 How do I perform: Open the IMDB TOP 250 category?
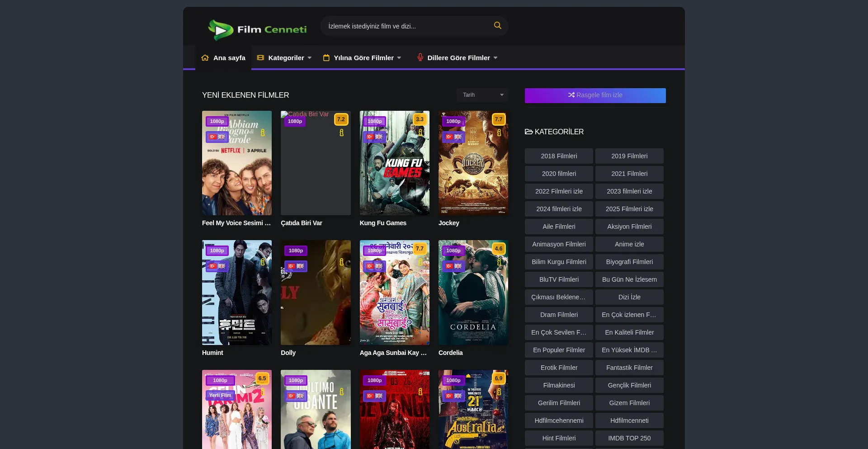coord(629,438)
